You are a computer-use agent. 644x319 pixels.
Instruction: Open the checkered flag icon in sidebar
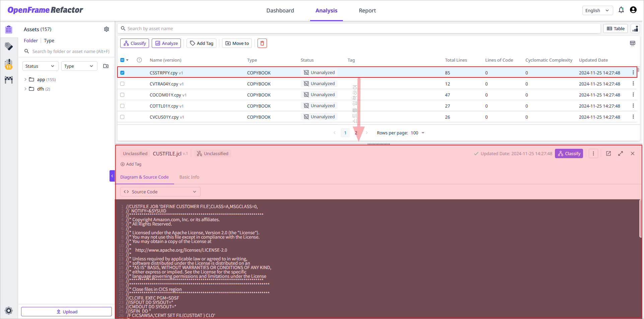pyautogui.click(x=9, y=80)
